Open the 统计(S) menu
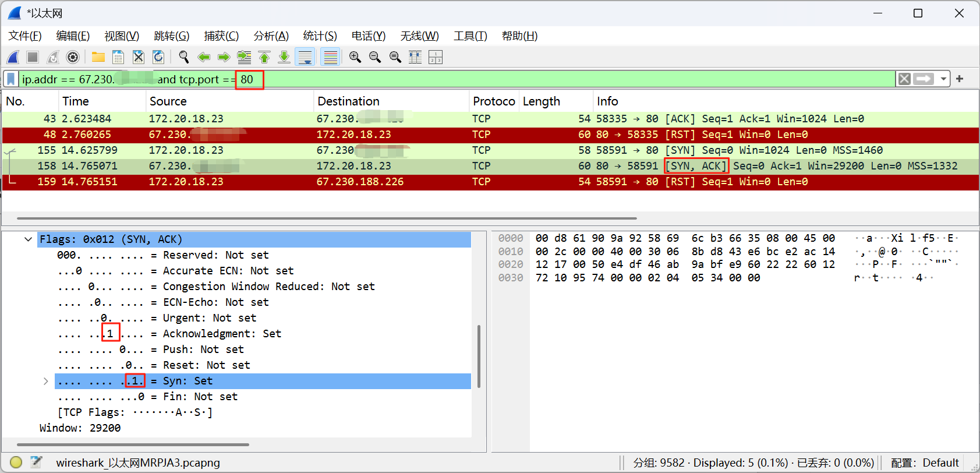This screenshot has height=473, width=980. (x=320, y=36)
